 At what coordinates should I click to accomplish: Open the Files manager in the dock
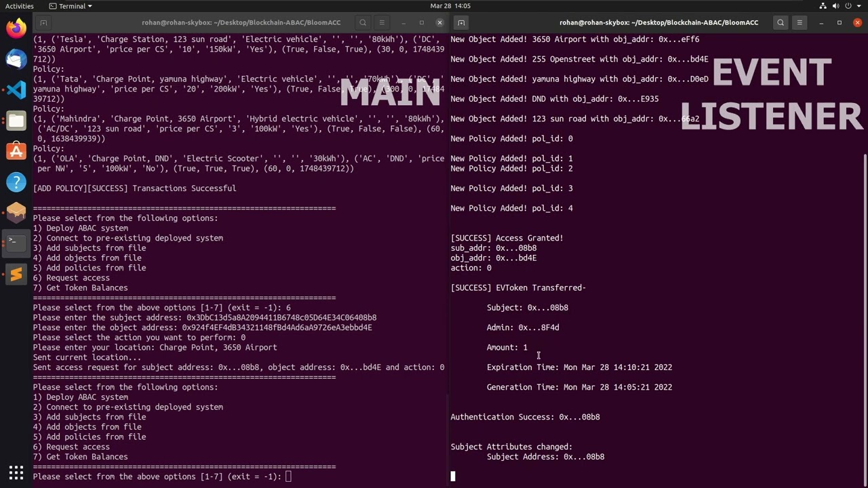tap(16, 121)
